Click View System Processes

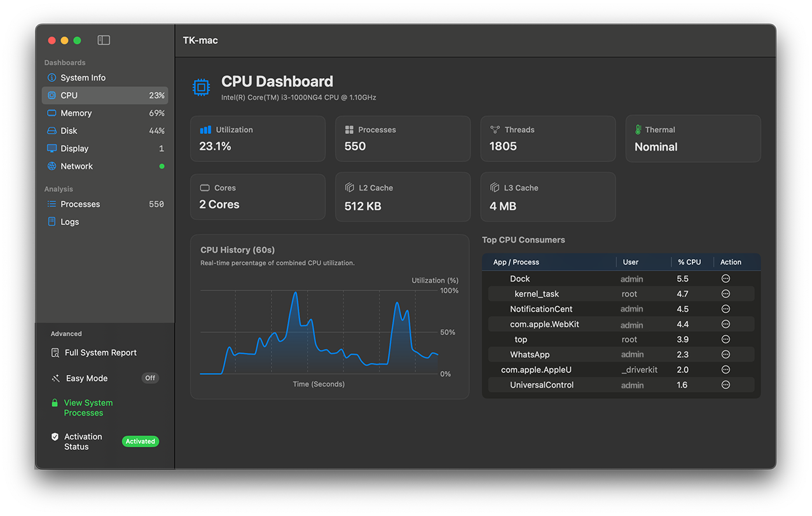(x=88, y=407)
